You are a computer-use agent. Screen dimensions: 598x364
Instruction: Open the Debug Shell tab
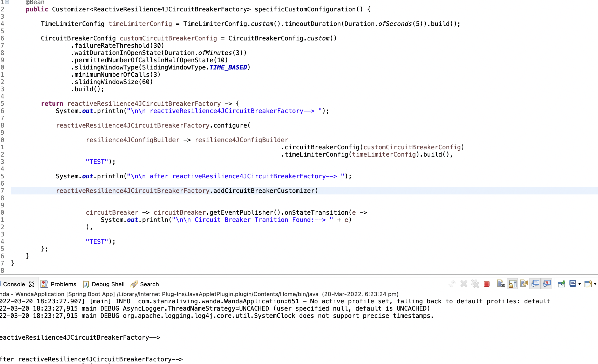pos(108,284)
